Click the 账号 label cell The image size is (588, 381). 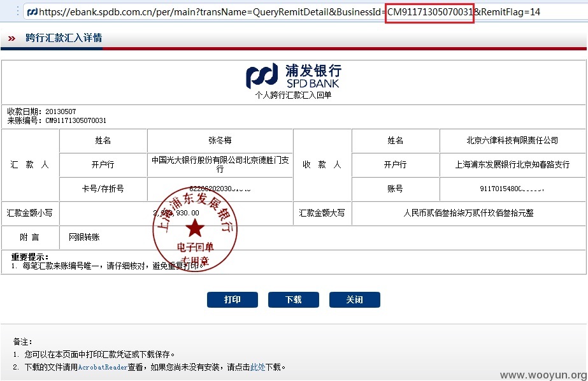point(395,189)
